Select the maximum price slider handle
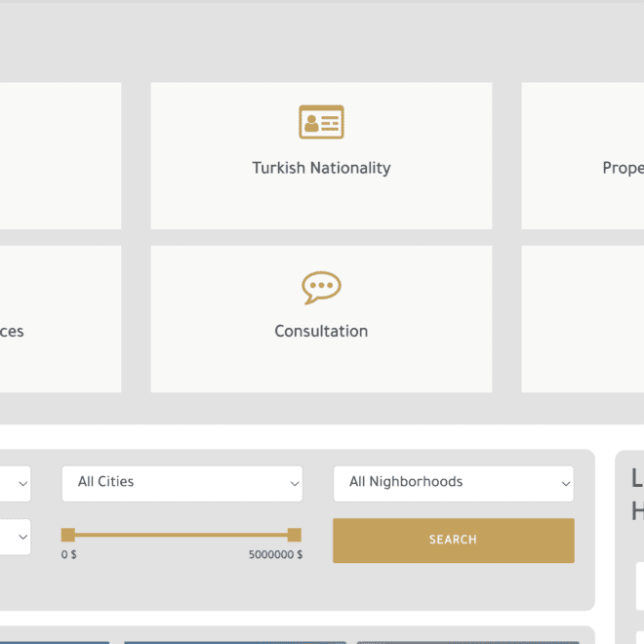The height and width of the screenshot is (644, 644). pyautogui.click(x=294, y=535)
